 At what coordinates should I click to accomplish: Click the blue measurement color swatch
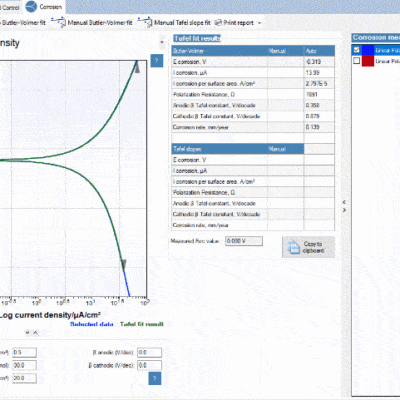click(368, 50)
